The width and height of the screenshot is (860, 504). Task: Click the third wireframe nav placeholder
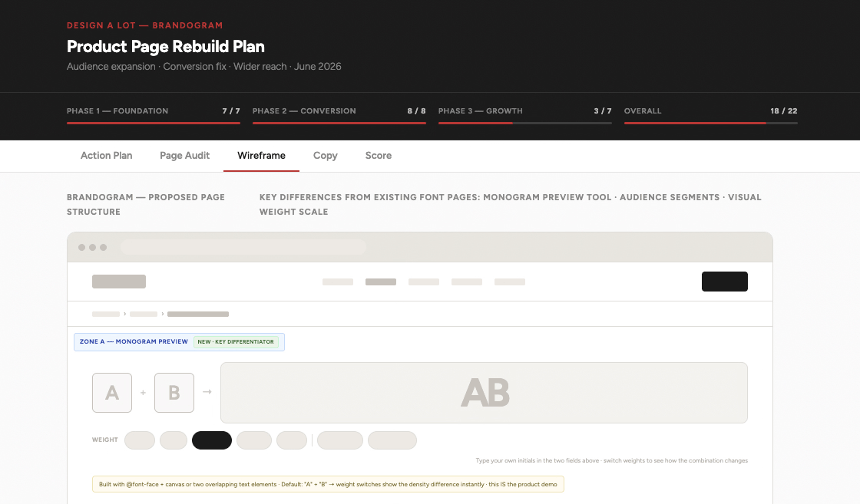pos(424,282)
